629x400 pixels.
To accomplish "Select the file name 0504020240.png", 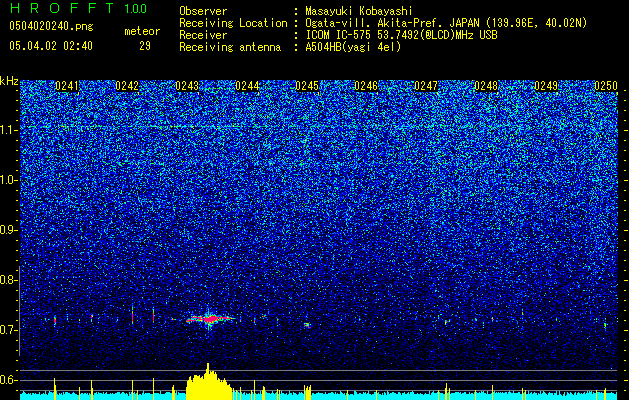I will coord(51,26).
